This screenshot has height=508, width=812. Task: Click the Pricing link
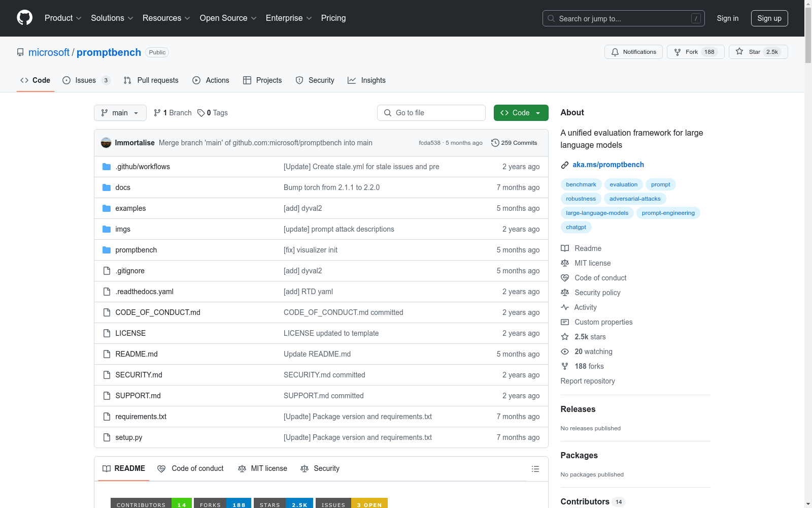333,18
